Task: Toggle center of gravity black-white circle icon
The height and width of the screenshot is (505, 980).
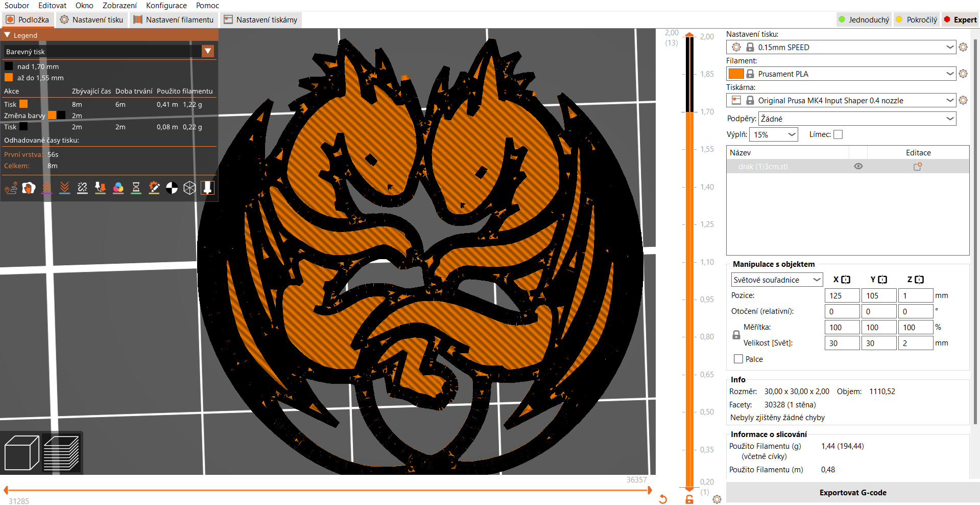Action: click(x=172, y=188)
